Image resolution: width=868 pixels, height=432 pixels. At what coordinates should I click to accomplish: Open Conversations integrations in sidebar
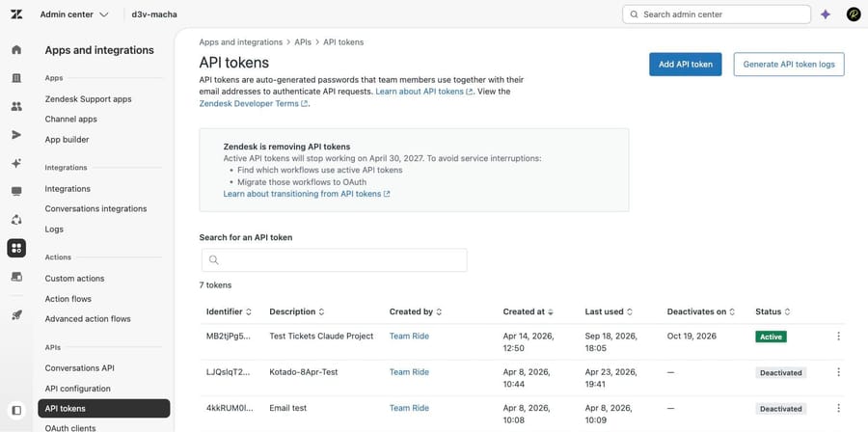click(95, 208)
